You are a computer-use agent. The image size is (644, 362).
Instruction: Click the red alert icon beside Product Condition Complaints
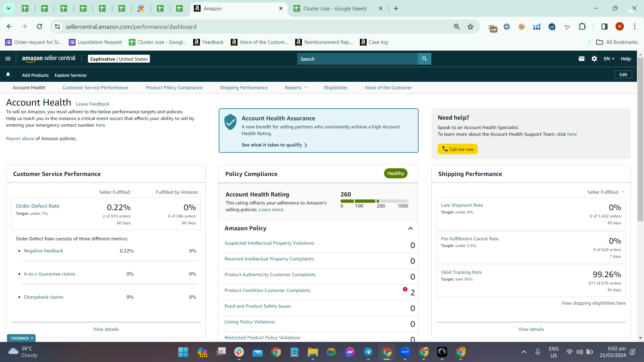coord(405,289)
